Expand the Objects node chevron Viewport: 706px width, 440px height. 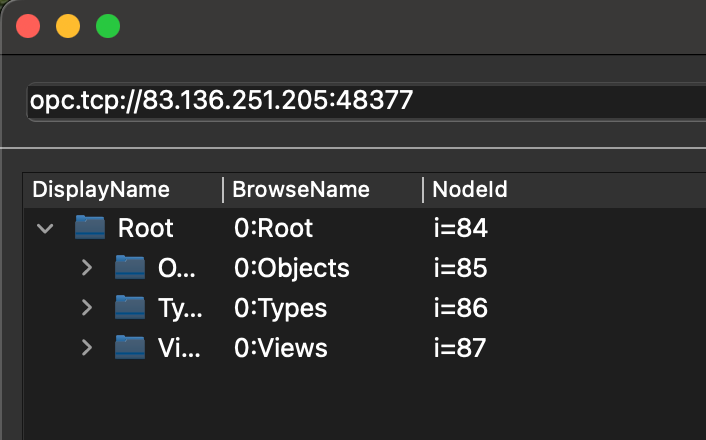click(87, 268)
